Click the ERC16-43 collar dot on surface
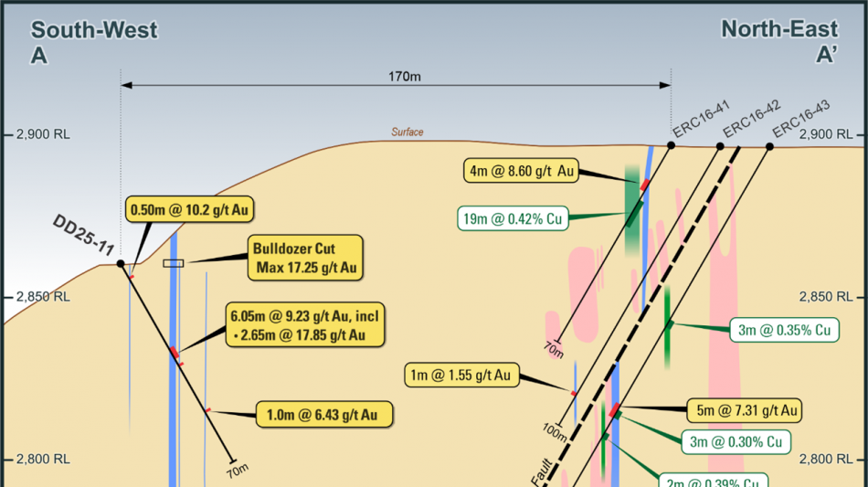Screen dimensions: 868x487 point(769,146)
